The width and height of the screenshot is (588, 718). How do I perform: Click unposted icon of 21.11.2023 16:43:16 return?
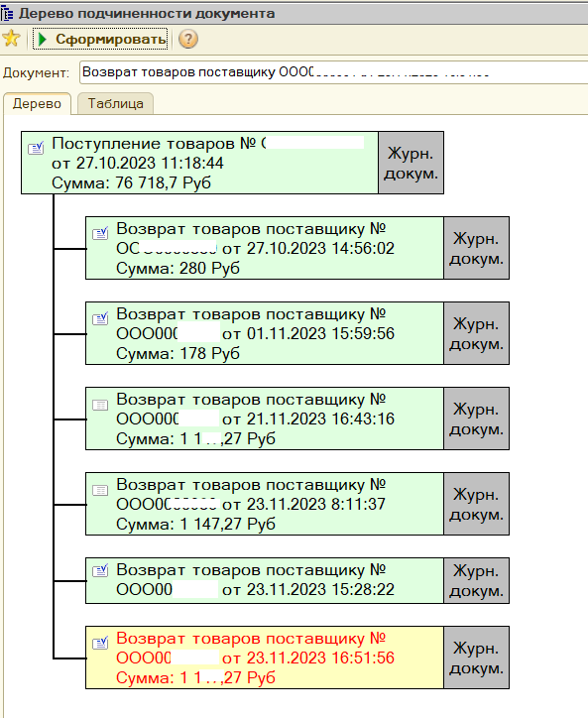(x=100, y=405)
